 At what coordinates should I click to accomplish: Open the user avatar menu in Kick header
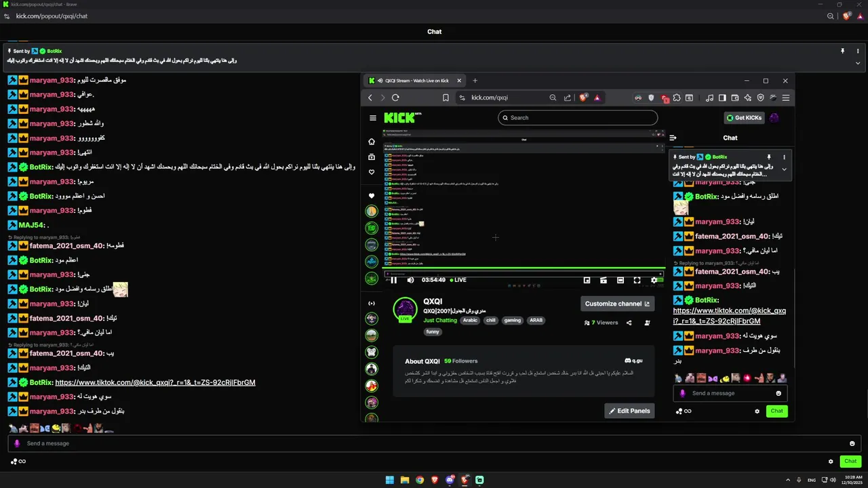(774, 118)
